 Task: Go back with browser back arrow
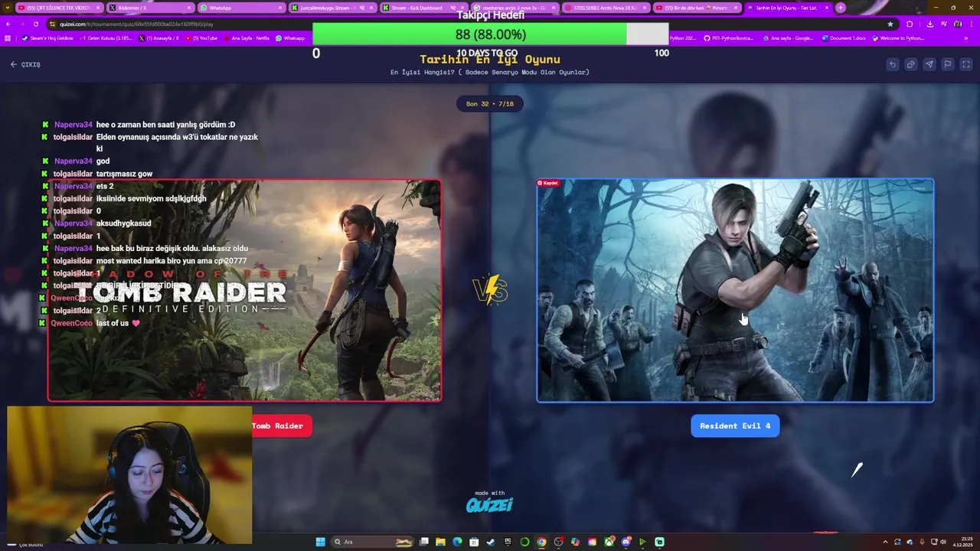point(8,24)
